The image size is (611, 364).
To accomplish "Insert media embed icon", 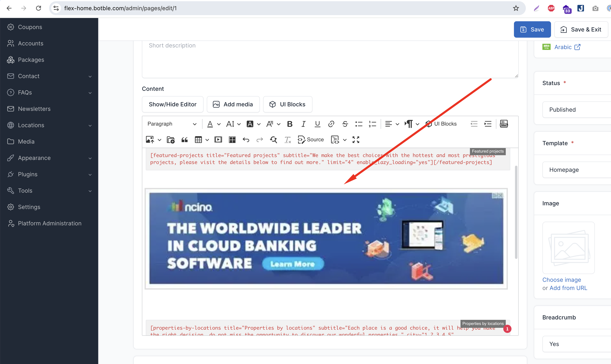I will pyautogui.click(x=218, y=140).
